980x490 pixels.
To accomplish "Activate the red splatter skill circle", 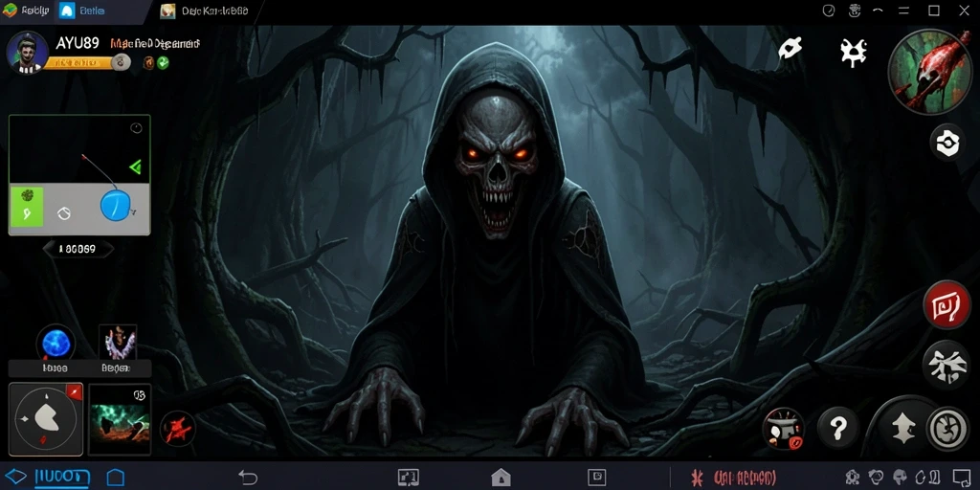I will (177, 429).
